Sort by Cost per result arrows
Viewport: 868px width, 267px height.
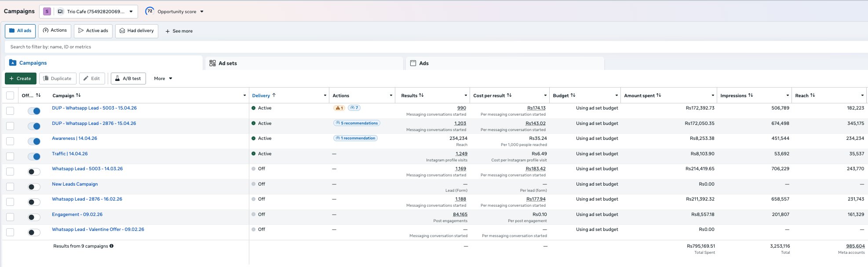[x=509, y=95]
